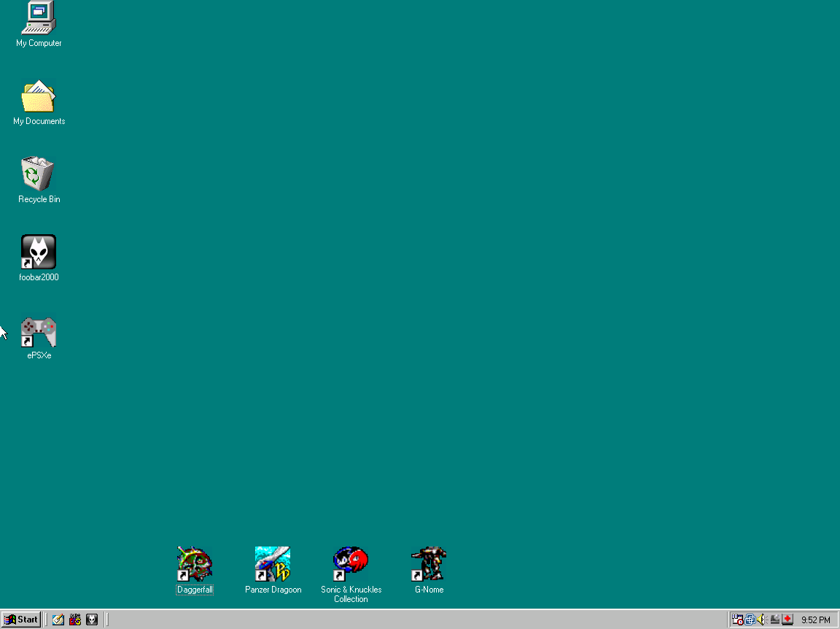
Task: Click the "ePSXe" label text
Action: [39, 355]
